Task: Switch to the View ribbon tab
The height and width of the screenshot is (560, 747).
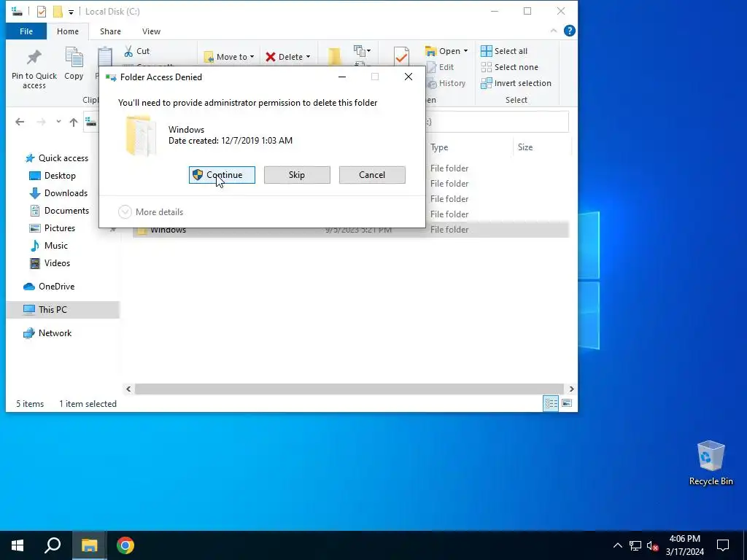Action: (x=151, y=31)
